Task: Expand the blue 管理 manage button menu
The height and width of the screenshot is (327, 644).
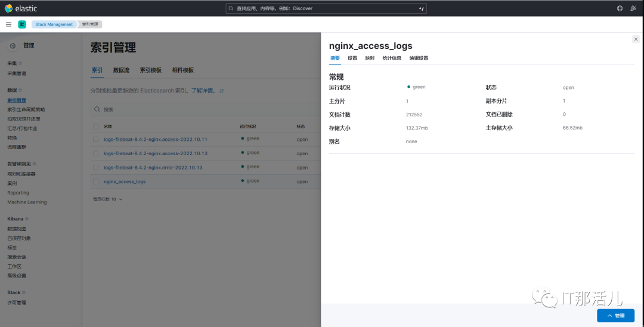Action: pos(615,316)
